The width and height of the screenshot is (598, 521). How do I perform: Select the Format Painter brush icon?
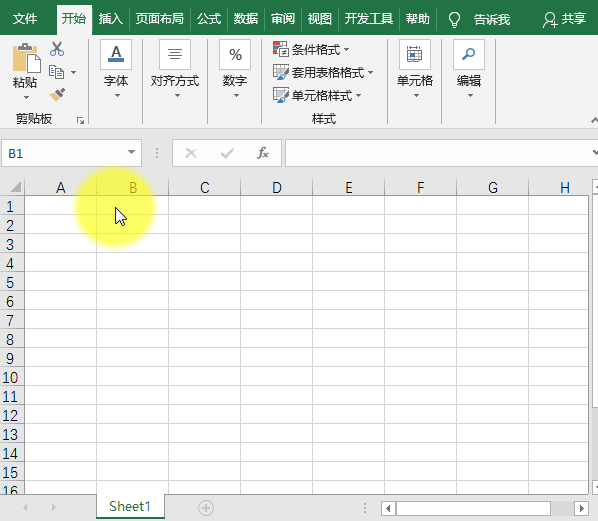pyautogui.click(x=57, y=94)
